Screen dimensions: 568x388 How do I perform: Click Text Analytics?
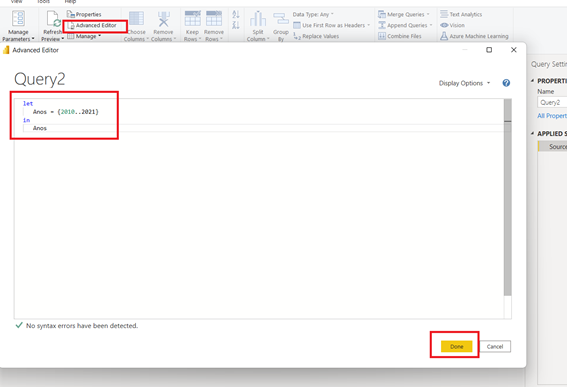coord(461,14)
